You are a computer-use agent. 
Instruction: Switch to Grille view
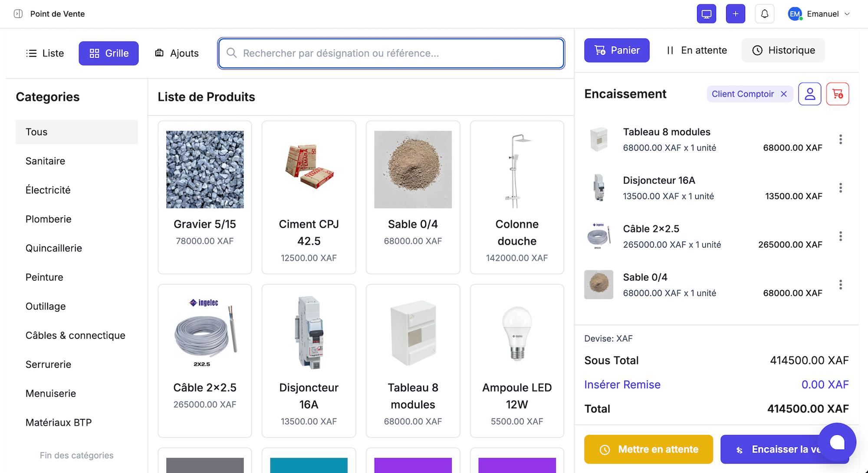pos(108,53)
